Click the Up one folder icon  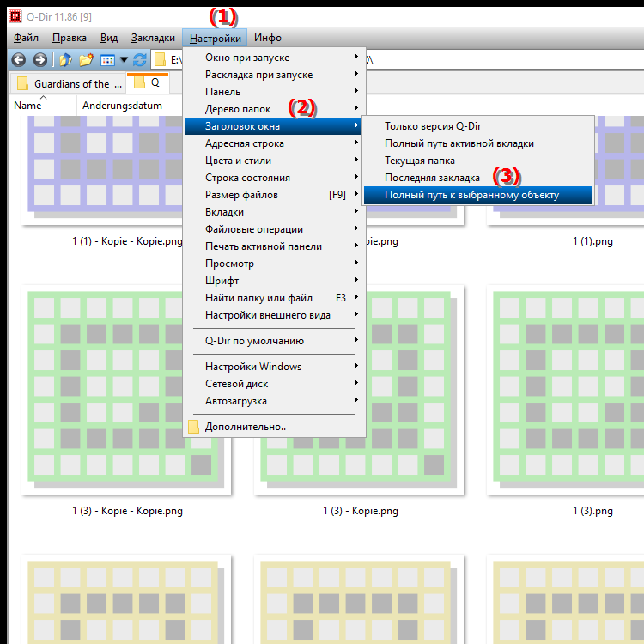click(x=66, y=60)
